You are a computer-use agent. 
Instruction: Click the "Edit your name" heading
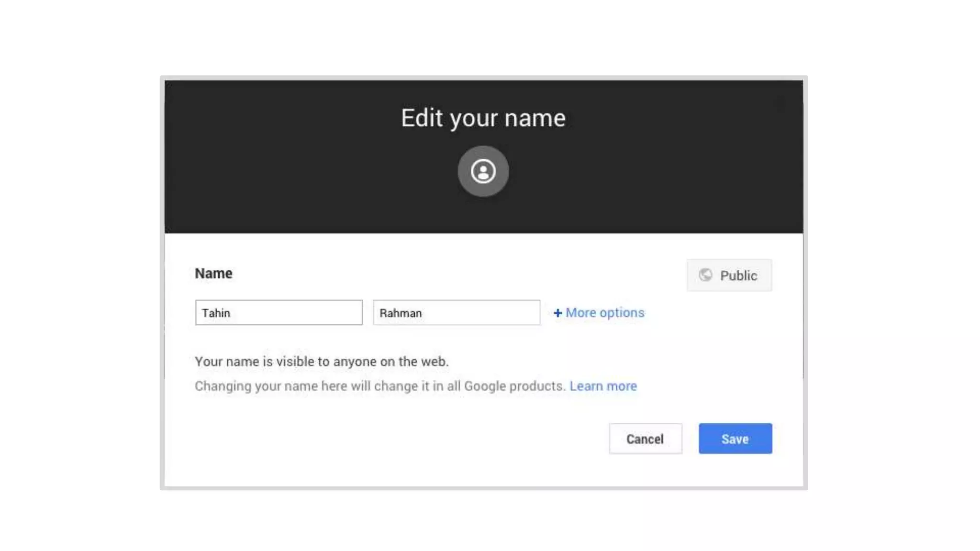(x=483, y=118)
